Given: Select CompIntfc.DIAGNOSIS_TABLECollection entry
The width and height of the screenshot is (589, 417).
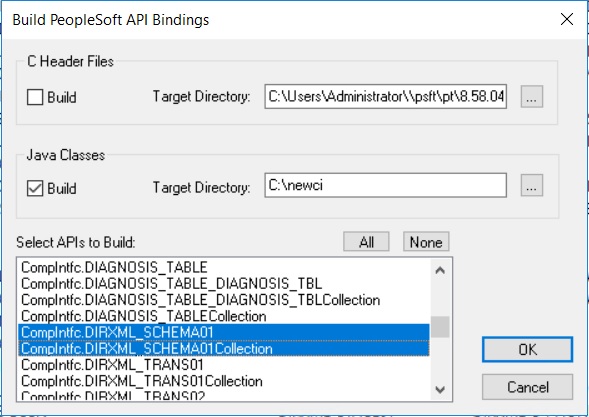Looking at the screenshot, I should click(224, 316).
